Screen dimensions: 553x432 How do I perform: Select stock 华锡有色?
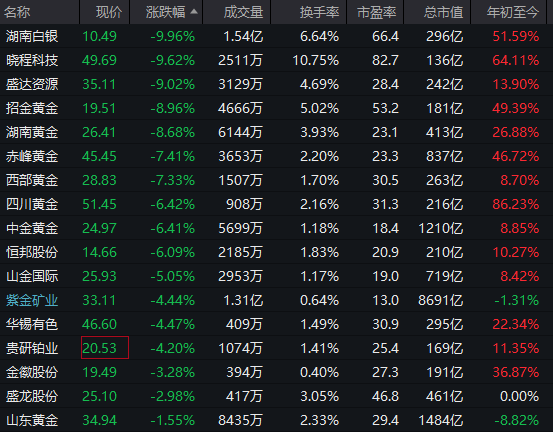(x=32, y=324)
